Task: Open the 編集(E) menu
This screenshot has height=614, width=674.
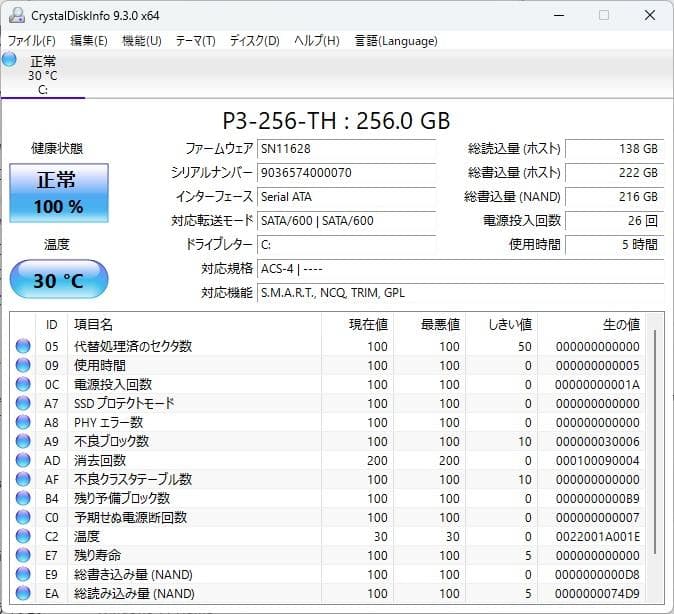Action: click(x=89, y=41)
